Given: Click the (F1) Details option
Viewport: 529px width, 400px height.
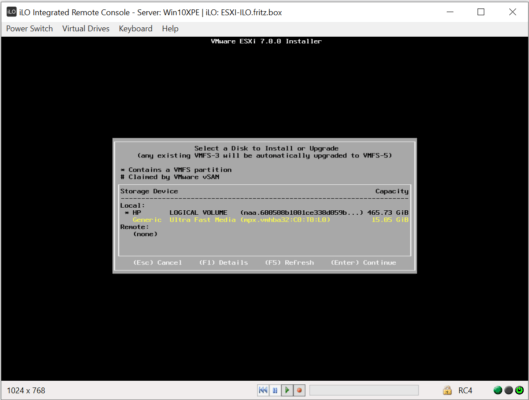Looking at the screenshot, I should coord(223,262).
